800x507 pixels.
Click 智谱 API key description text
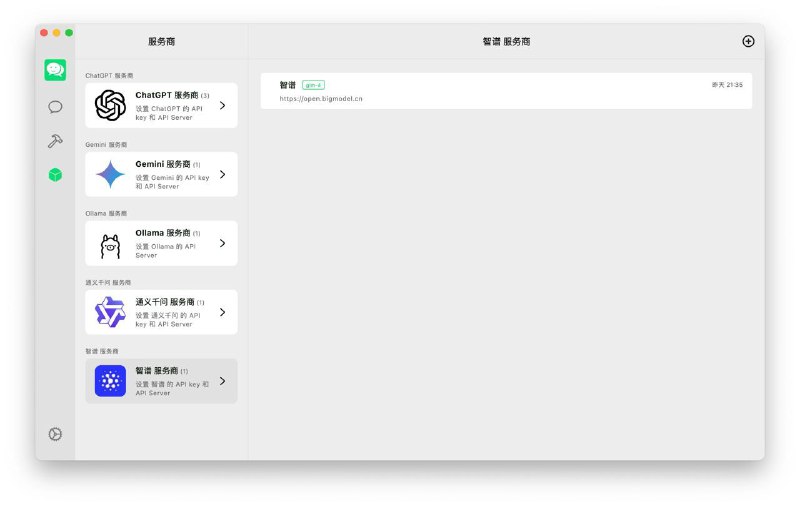pos(172,389)
